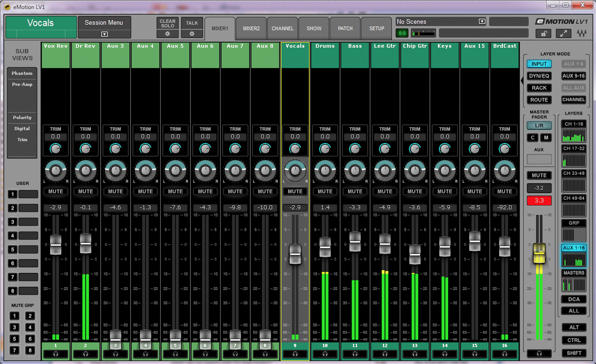The image size is (596, 364).
Task: Select CH 1-16 layer thumbnail
Action: [x=574, y=131]
